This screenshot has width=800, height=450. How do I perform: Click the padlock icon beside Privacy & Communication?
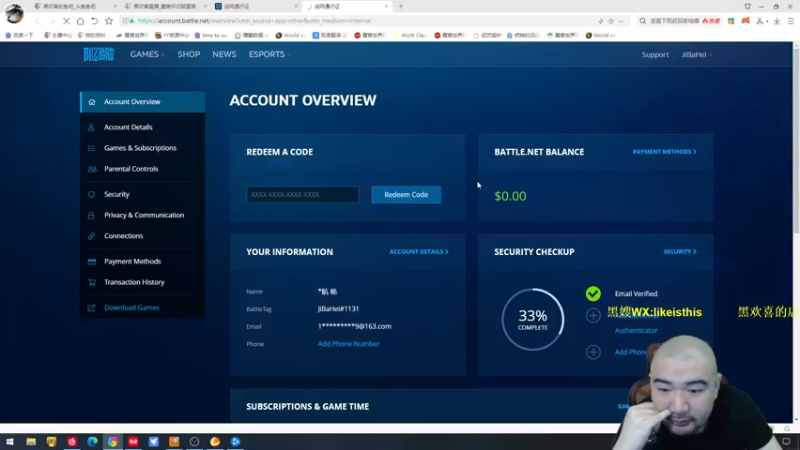point(91,215)
